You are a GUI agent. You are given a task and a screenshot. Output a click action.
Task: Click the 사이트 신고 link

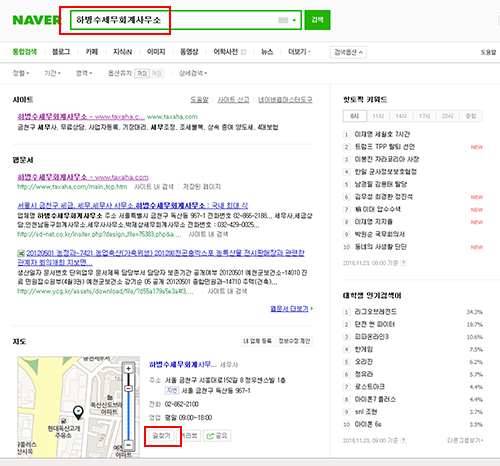tap(233, 100)
